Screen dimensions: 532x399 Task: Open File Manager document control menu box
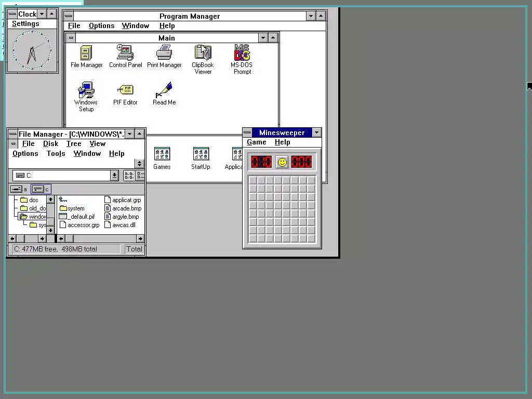coord(13,144)
